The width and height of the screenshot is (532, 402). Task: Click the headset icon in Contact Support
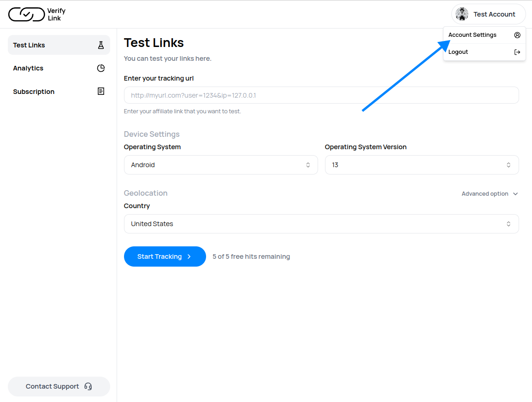click(89, 386)
